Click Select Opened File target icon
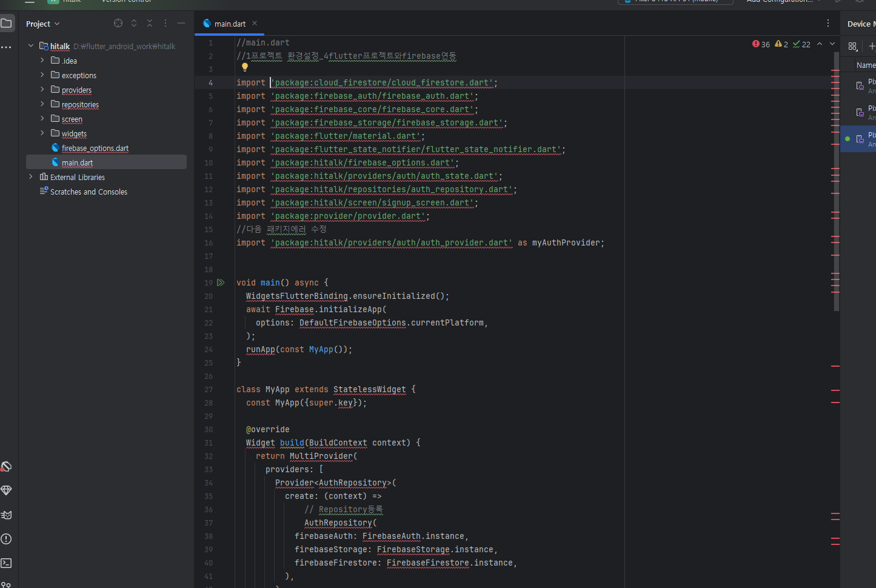 point(118,24)
